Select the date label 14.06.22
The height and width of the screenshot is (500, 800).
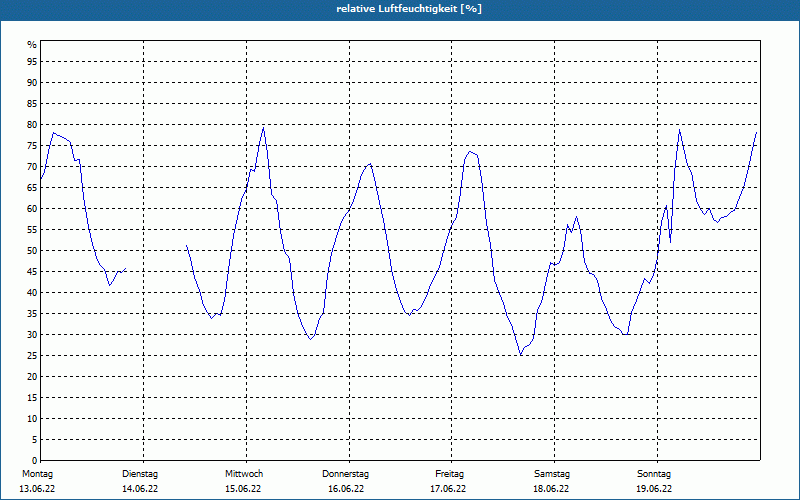(x=140, y=489)
